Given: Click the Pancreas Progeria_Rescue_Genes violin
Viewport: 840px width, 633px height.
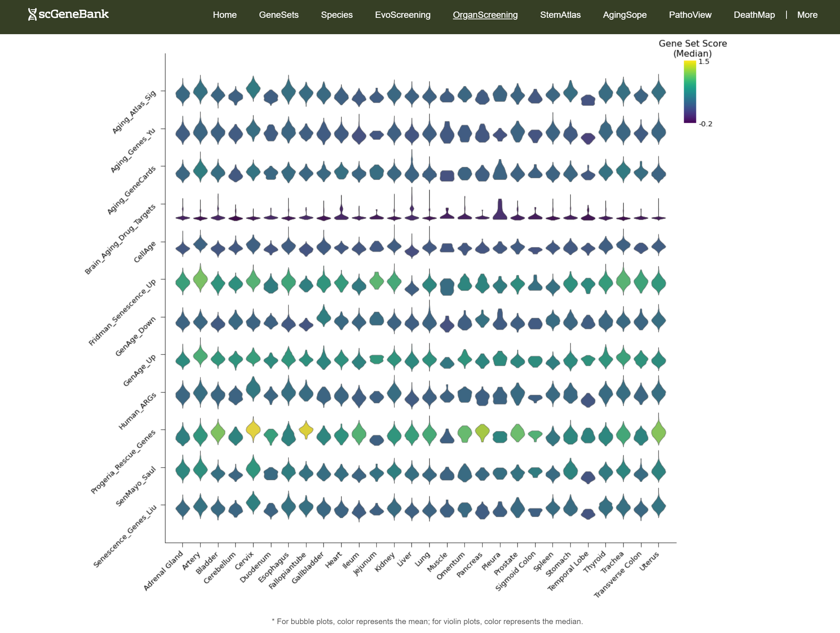Looking at the screenshot, I should [482, 432].
